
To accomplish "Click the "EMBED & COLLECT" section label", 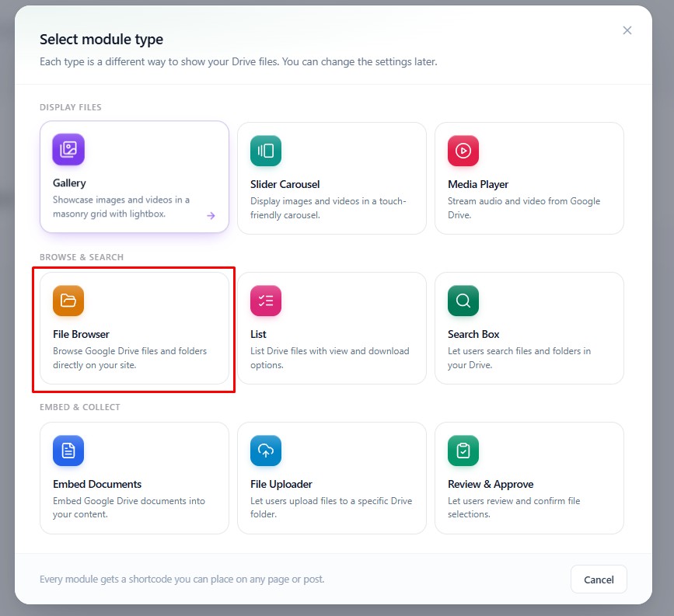I will 80,407.
